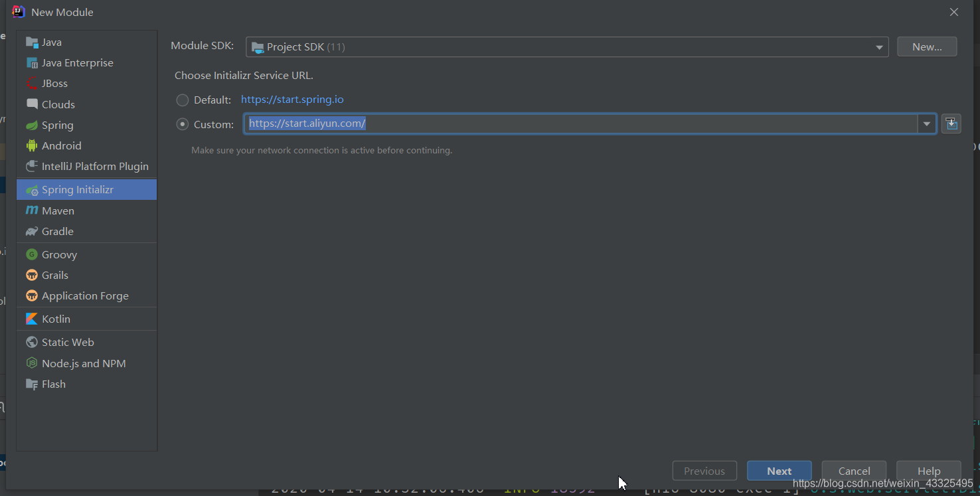Screen dimensions: 980x496
Task: Click the folder icon in Module SDK box
Action: coord(258,47)
